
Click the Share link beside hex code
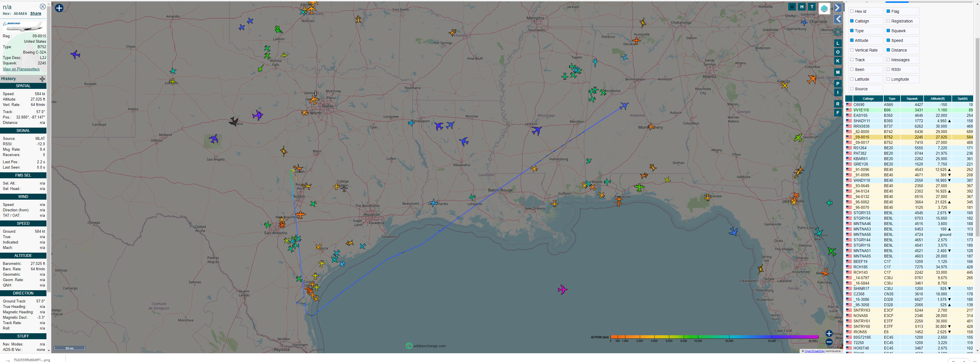pyautogui.click(x=36, y=13)
